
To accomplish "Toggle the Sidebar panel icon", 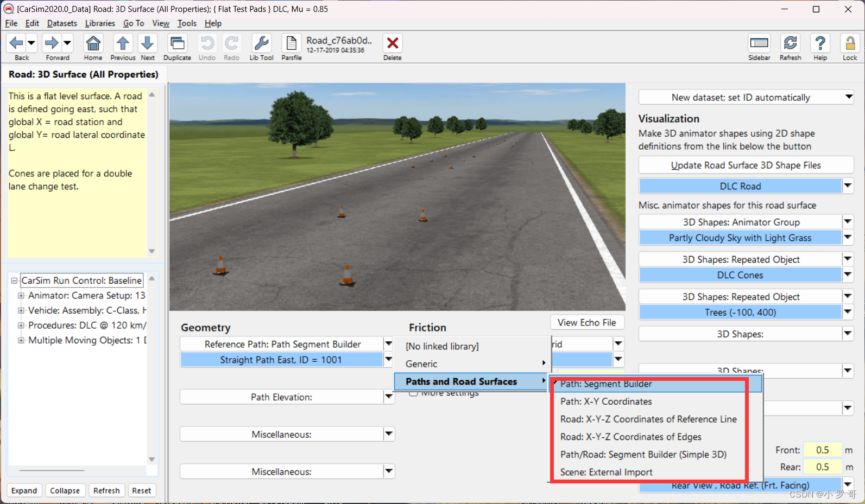I will tap(759, 43).
